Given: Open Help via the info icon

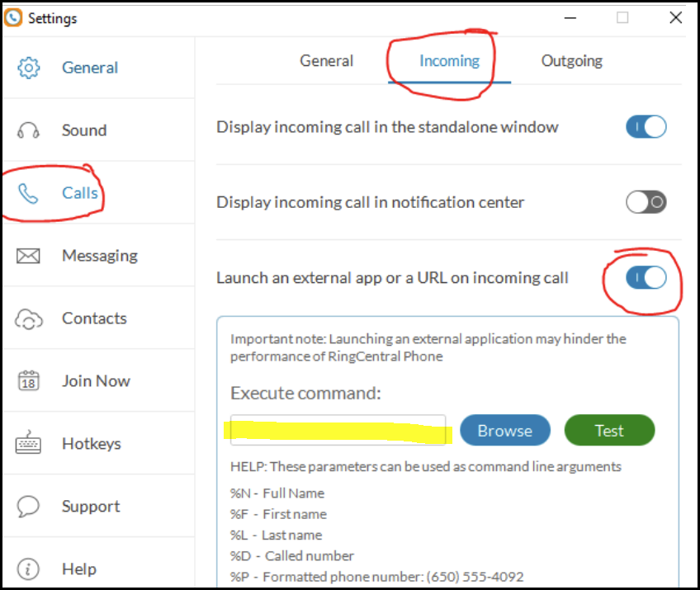Looking at the screenshot, I should pyautogui.click(x=29, y=569).
